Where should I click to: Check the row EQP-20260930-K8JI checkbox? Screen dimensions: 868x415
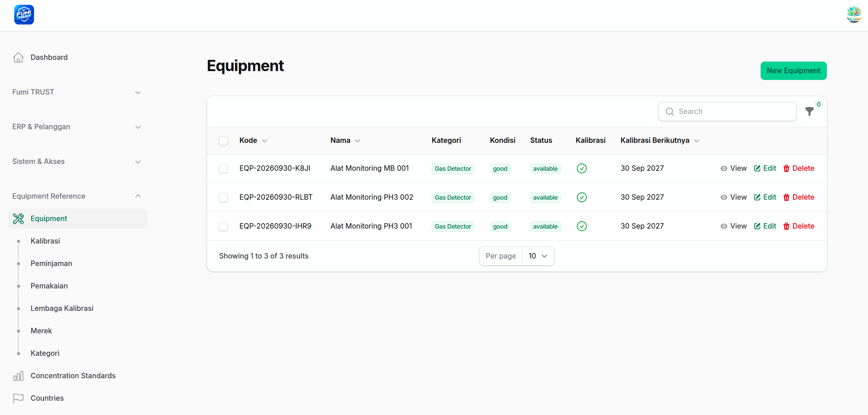(x=223, y=169)
